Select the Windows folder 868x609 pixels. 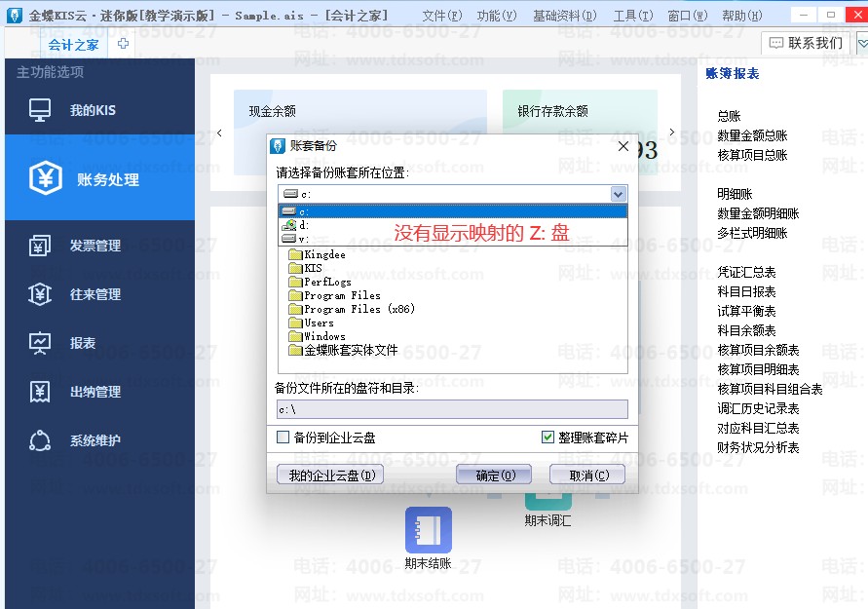tap(318, 336)
